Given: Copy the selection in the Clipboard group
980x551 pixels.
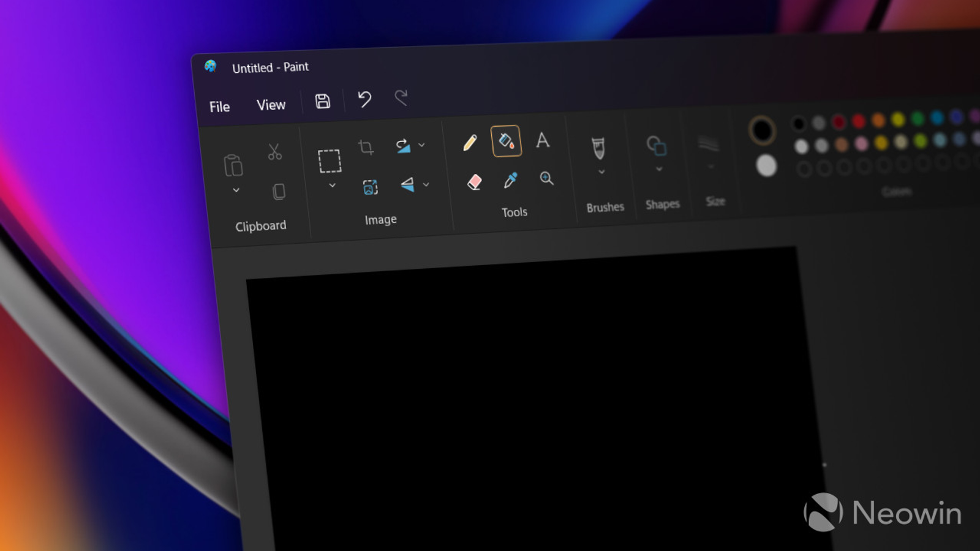Looking at the screenshot, I should click(x=279, y=192).
